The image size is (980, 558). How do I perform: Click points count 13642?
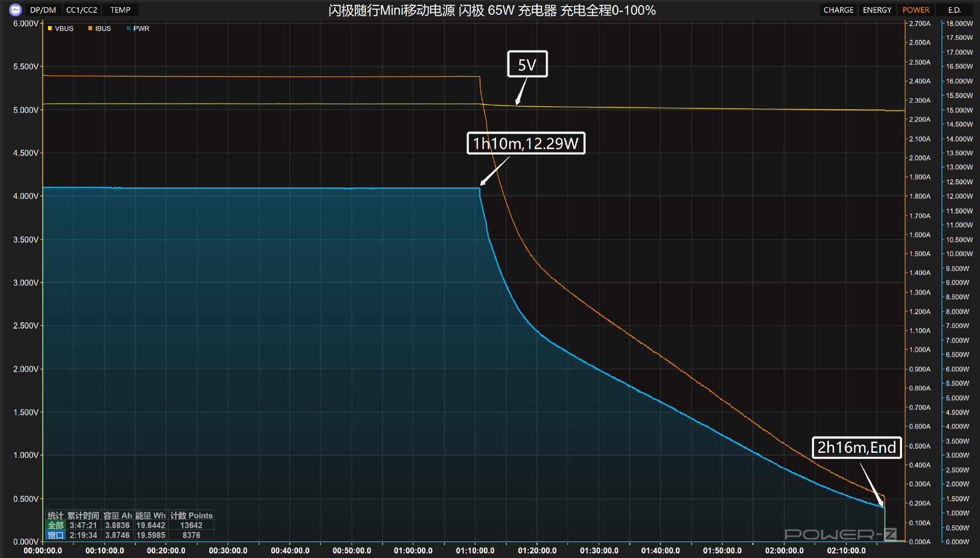pos(191,525)
